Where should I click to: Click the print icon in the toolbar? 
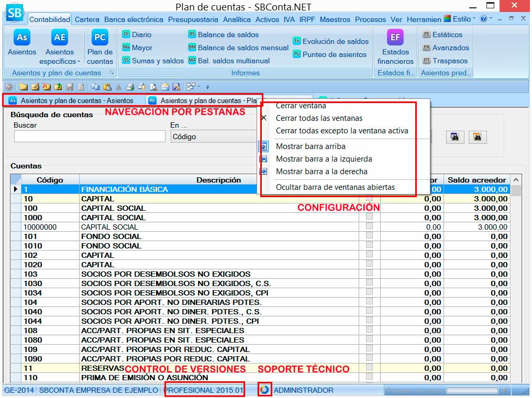[130, 87]
